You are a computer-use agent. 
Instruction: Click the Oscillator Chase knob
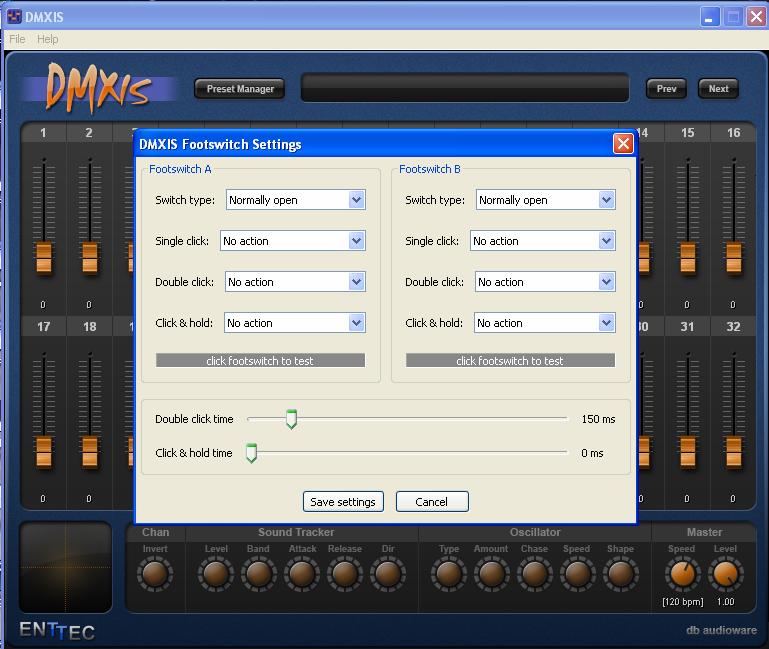tap(534, 574)
